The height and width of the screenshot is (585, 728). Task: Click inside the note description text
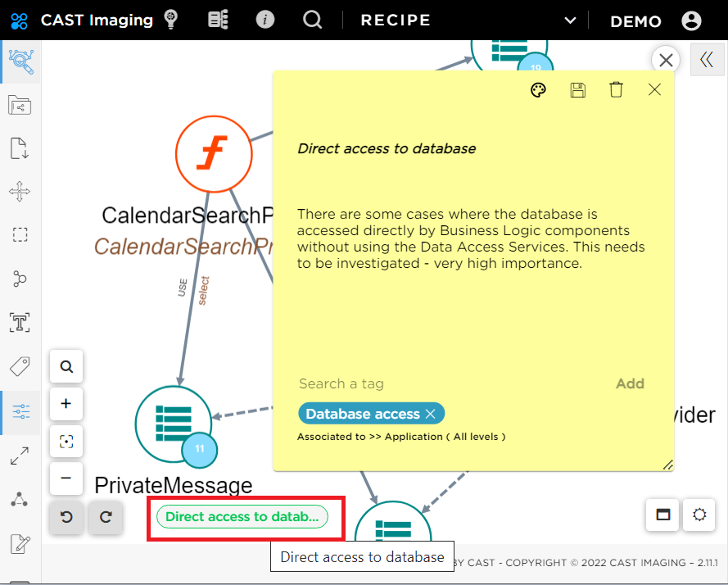point(471,238)
